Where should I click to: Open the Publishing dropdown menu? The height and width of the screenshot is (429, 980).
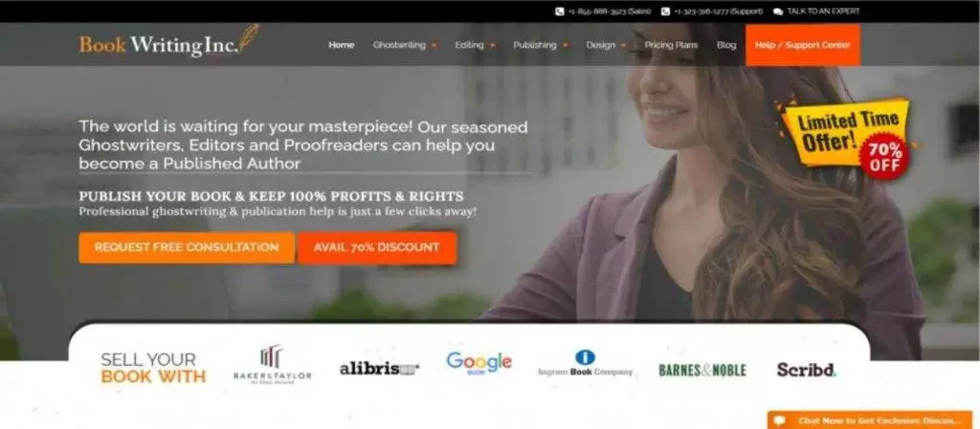coord(541,45)
